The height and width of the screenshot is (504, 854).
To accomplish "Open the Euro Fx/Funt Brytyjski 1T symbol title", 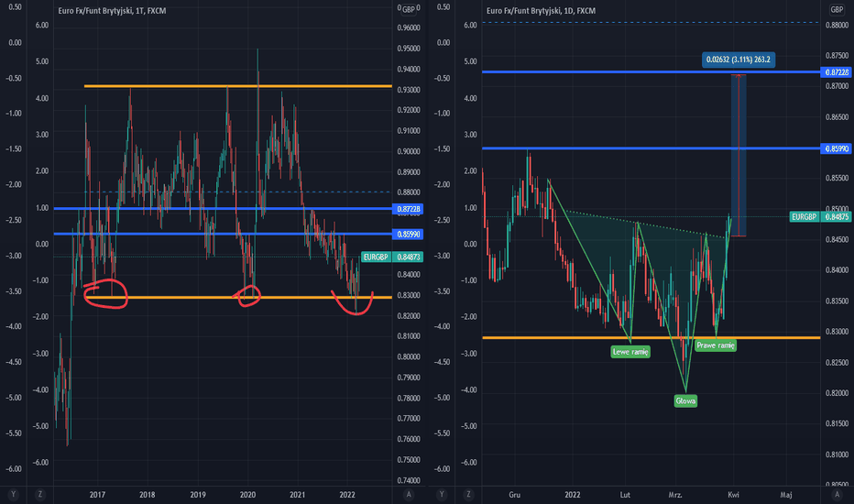I will (112, 11).
